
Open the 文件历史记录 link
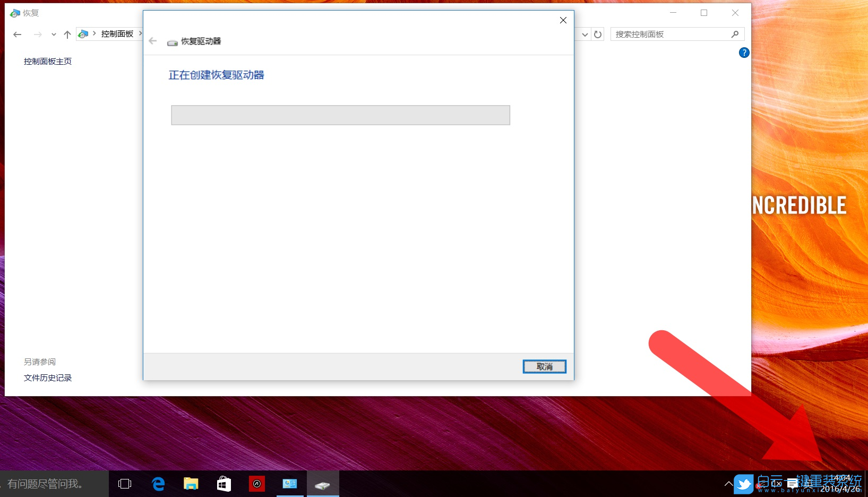[47, 378]
